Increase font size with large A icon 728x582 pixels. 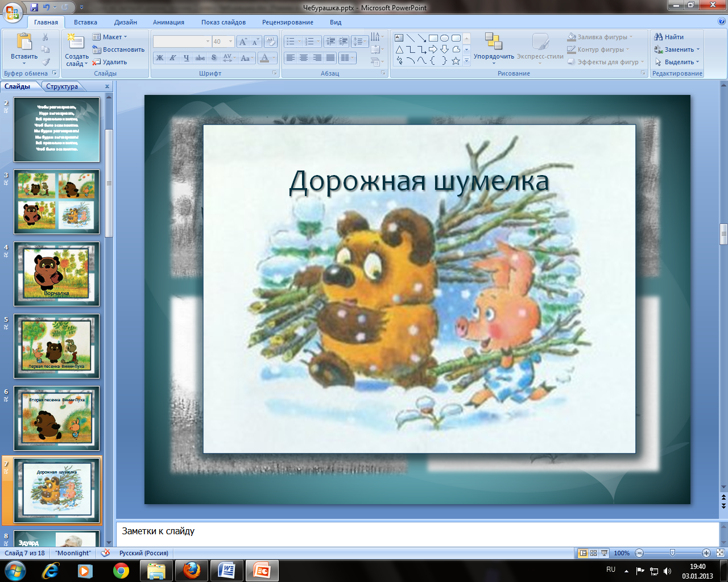[x=243, y=41]
